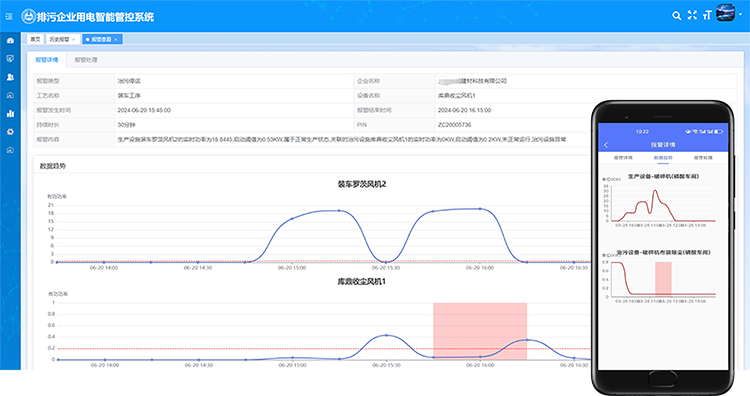The image size is (750, 396).
Task: Click the 库鼎收尘风机1 device name table value
Action: 457,96
